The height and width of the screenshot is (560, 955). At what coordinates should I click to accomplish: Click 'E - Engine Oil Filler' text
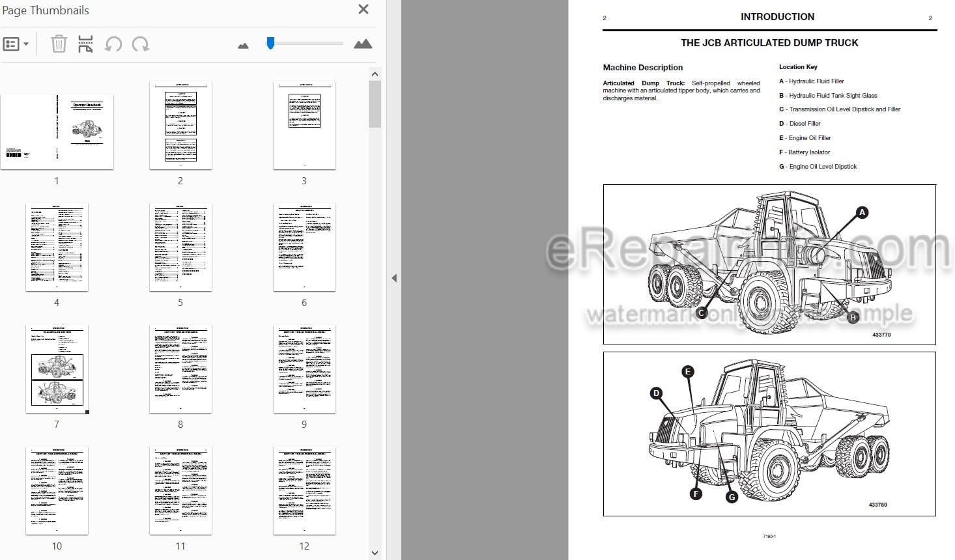pyautogui.click(x=805, y=138)
